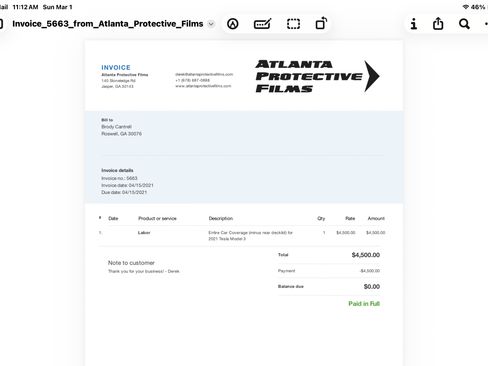Select the Thank you for your business note
This screenshot has height=366, width=488.
pos(144,271)
